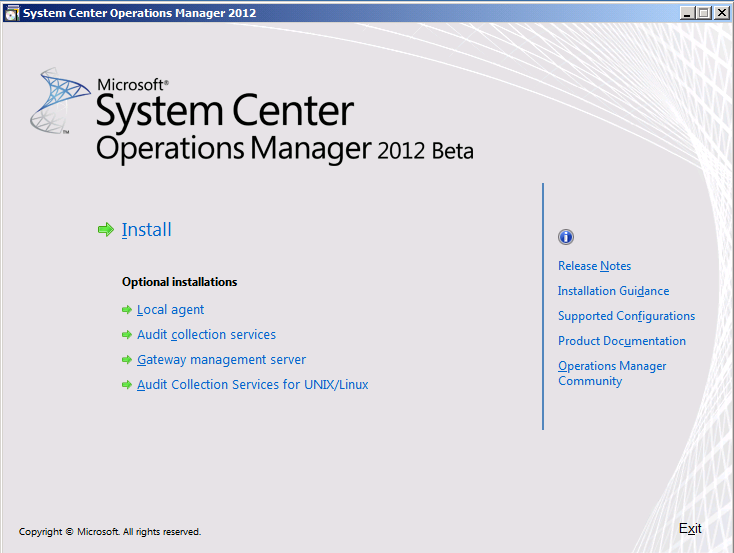Minimize the setup window
This screenshot has height=553, width=734.
[686, 13]
